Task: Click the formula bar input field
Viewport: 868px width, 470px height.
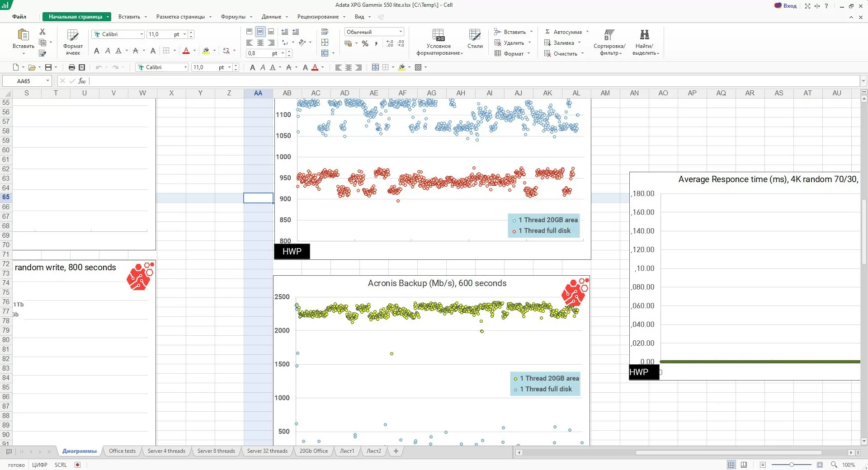Action: click(475, 81)
